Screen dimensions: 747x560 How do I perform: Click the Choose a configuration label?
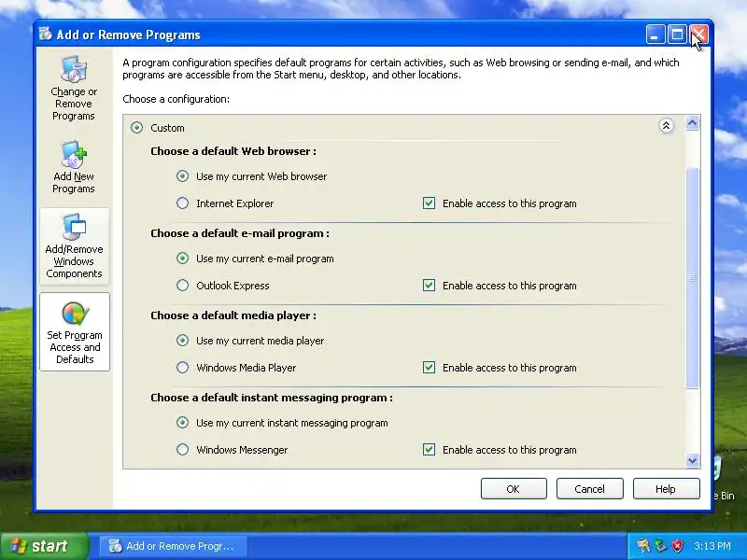[x=176, y=99]
